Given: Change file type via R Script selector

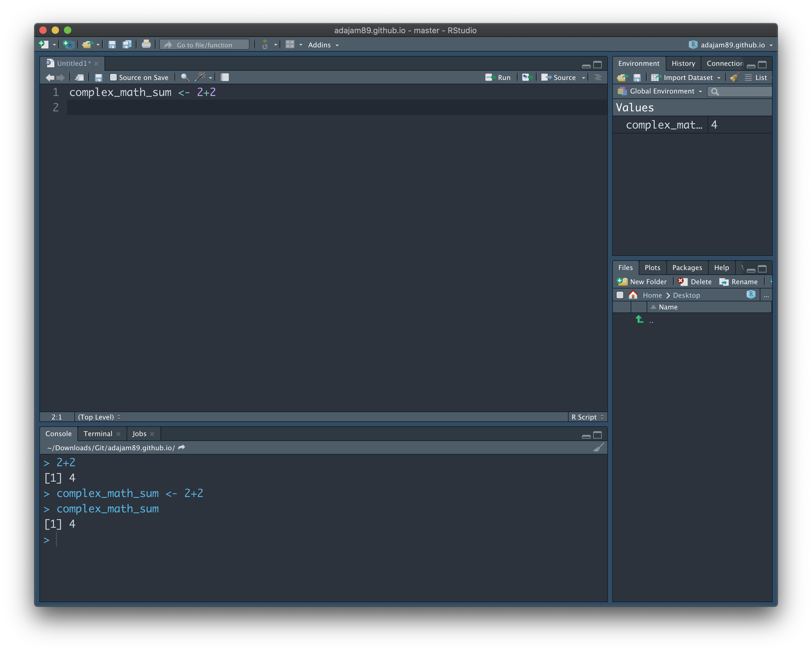Looking at the screenshot, I should pos(588,417).
